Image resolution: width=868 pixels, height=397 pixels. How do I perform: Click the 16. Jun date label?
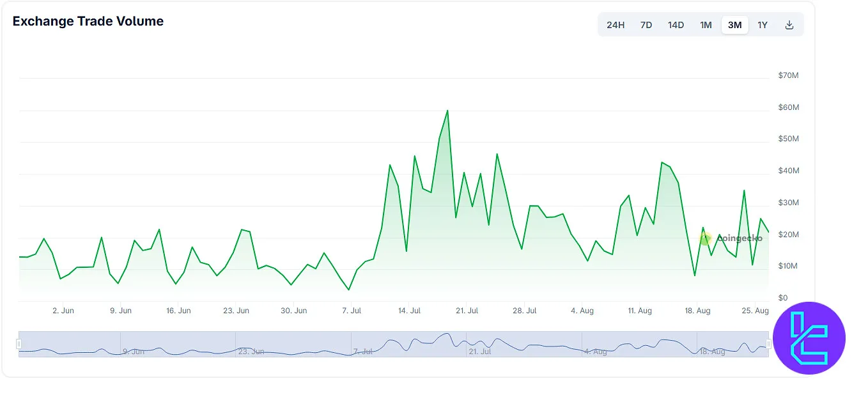click(x=178, y=311)
